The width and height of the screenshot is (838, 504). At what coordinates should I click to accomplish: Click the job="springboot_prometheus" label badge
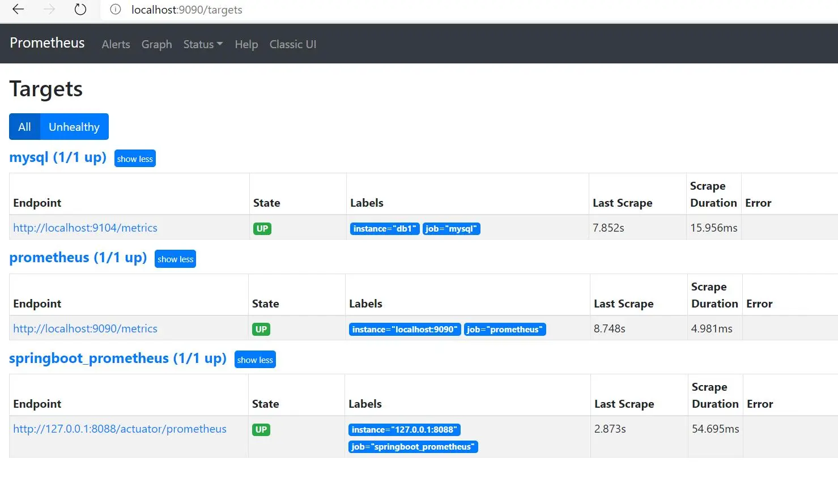pyautogui.click(x=413, y=447)
